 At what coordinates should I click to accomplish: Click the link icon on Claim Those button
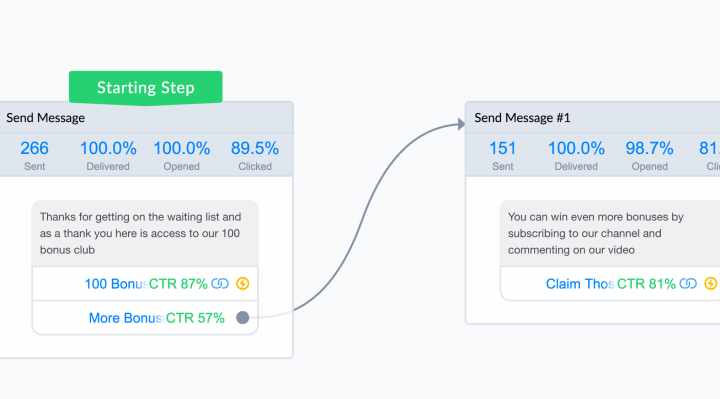pyautogui.click(x=688, y=284)
